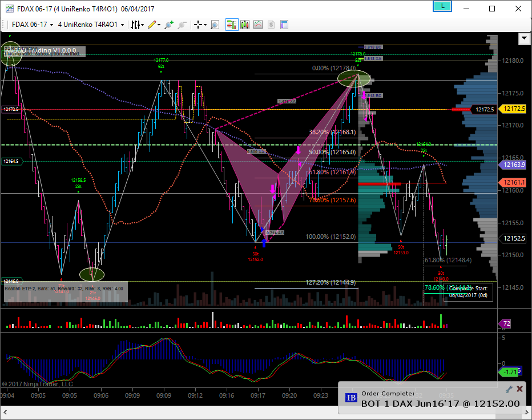Viewport: 532px width, 420px height.
Task: Click the 12177.0 swing high label
Action: point(161,60)
